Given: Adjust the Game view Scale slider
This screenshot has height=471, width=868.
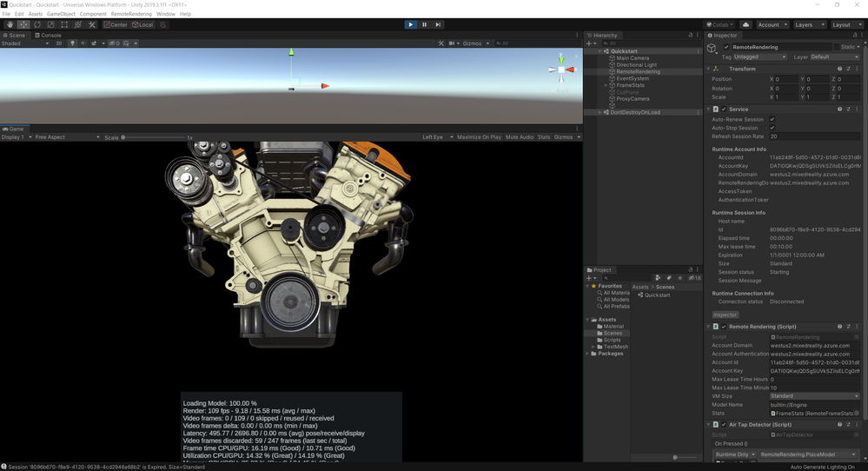Looking at the screenshot, I should tap(153, 137).
